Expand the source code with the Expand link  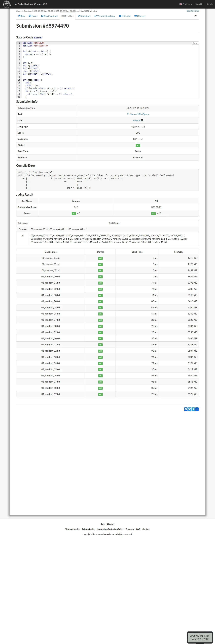[x=38, y=38]
